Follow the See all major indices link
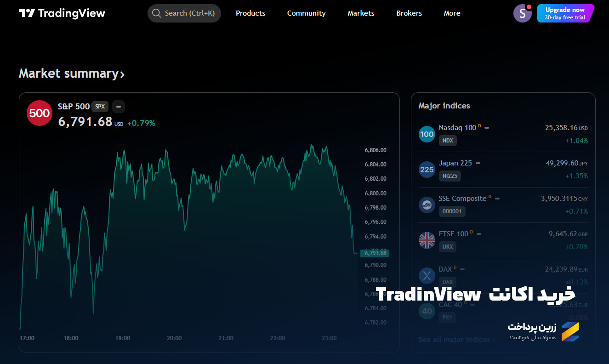 454,339
